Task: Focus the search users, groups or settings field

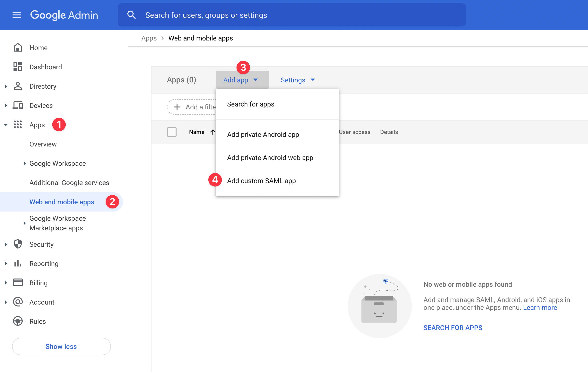Action: (292, 15)
